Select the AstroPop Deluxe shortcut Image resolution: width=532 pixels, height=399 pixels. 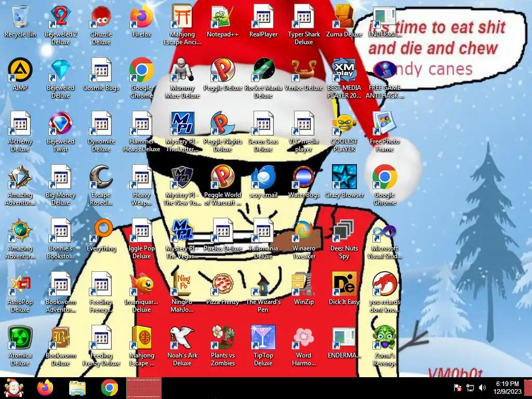pos(20,292)
